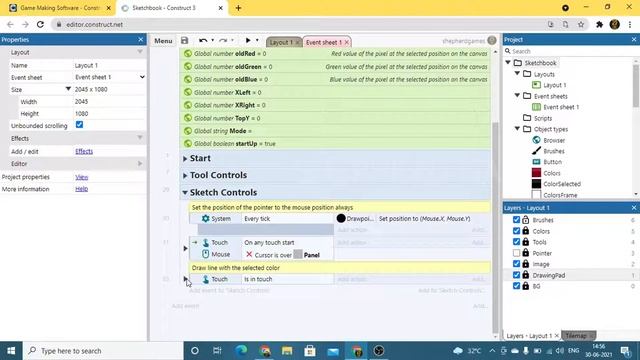Screen dimensions: 640x360
Task: Toggle visibility of Image layer
Action: (516, 264)
